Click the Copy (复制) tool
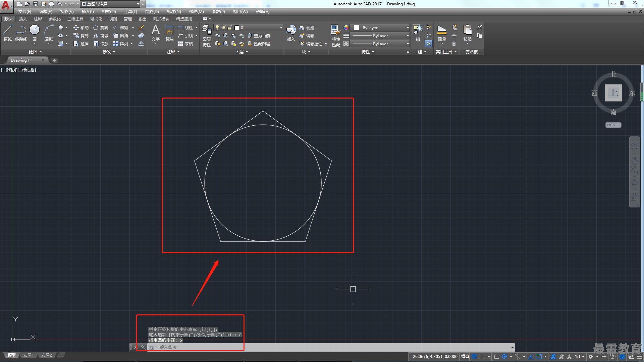Viewport: 644px width, 362px height. [x=81, y=36]
